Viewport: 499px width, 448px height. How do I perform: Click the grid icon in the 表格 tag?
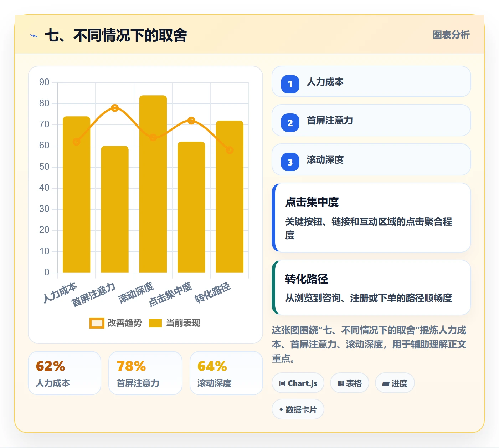coord(341,383)
